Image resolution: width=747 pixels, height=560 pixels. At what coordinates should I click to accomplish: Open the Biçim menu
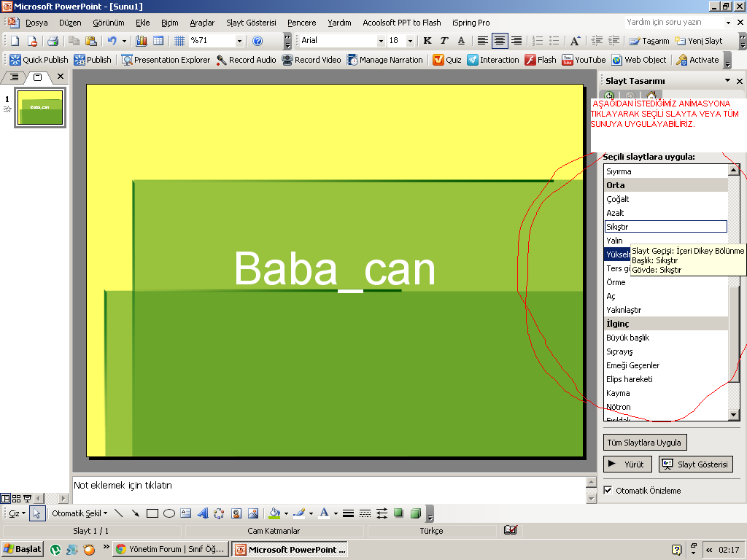169,23
